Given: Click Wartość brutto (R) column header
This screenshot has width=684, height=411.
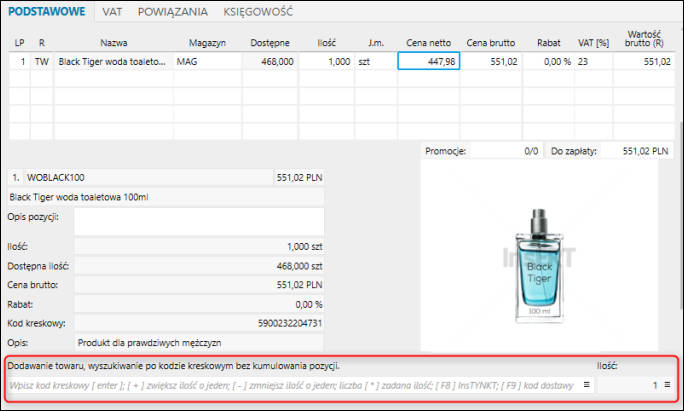Looking at the screenshot, I should [x=644, y=38].
